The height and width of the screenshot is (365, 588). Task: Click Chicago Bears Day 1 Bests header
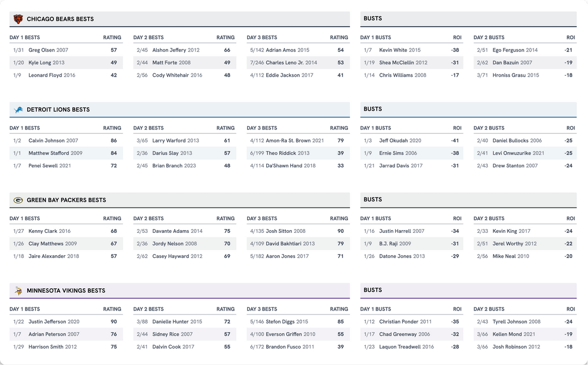click(x=24, y=38)
